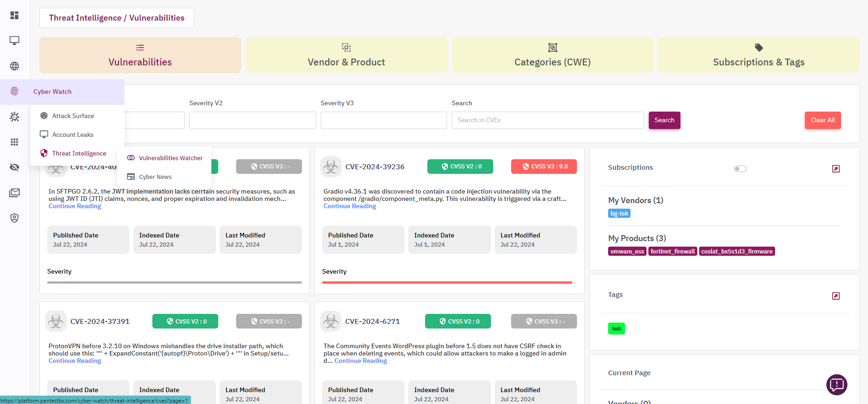Open the bug icon in sidebar
The image size is (868, 404).
[15, 117]
